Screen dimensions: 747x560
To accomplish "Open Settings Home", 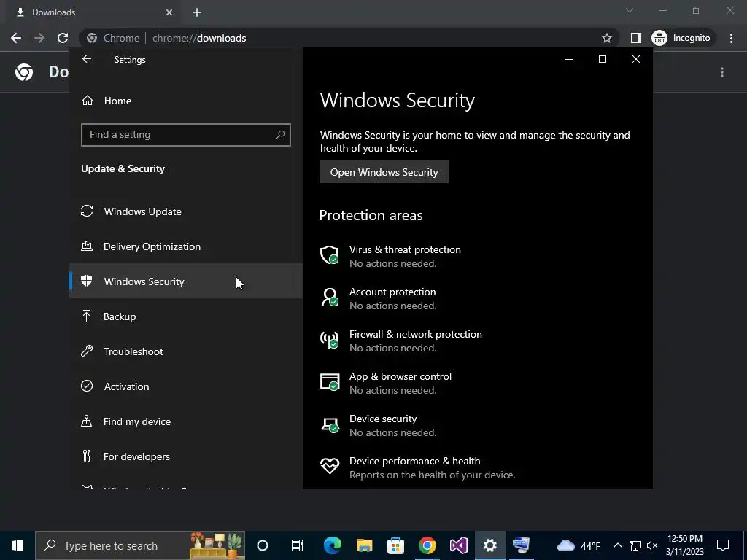I will (x=186, y=101).
